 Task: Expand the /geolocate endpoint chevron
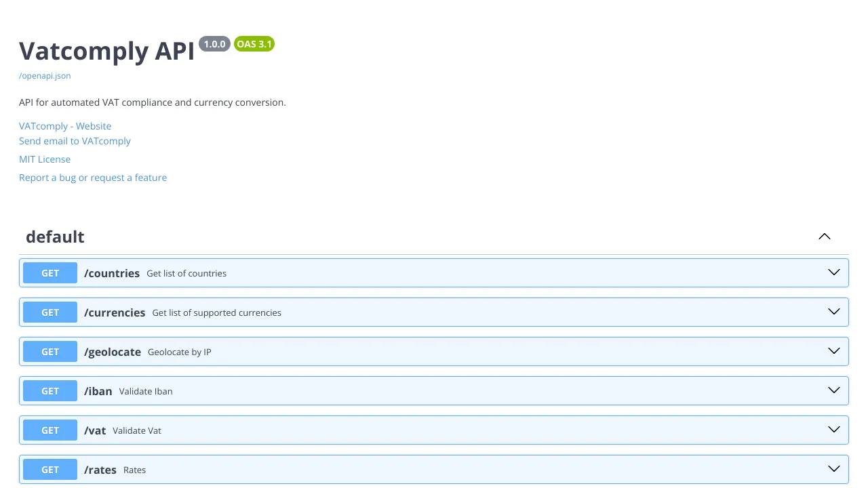[x=834, y=351]
